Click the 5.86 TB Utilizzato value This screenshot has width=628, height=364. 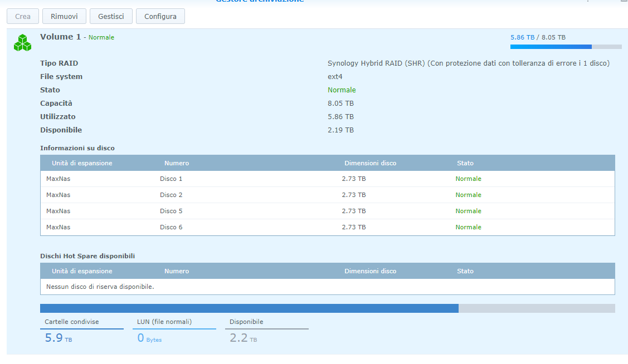(340, 117)
